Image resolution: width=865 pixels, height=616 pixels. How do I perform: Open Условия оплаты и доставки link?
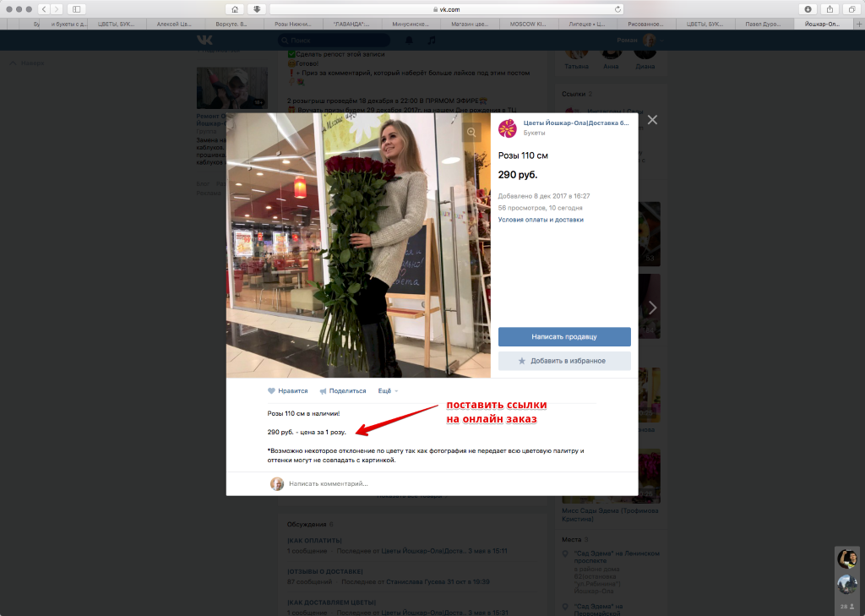541,220
